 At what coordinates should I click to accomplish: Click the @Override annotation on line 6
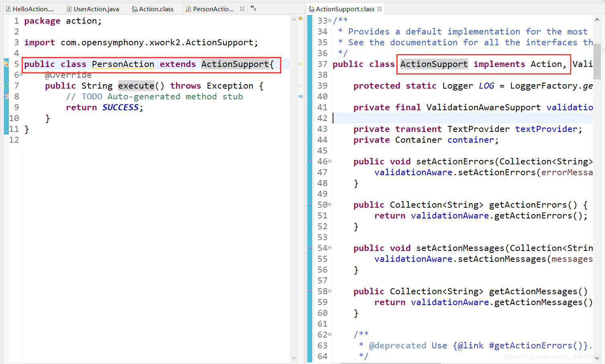68,75
